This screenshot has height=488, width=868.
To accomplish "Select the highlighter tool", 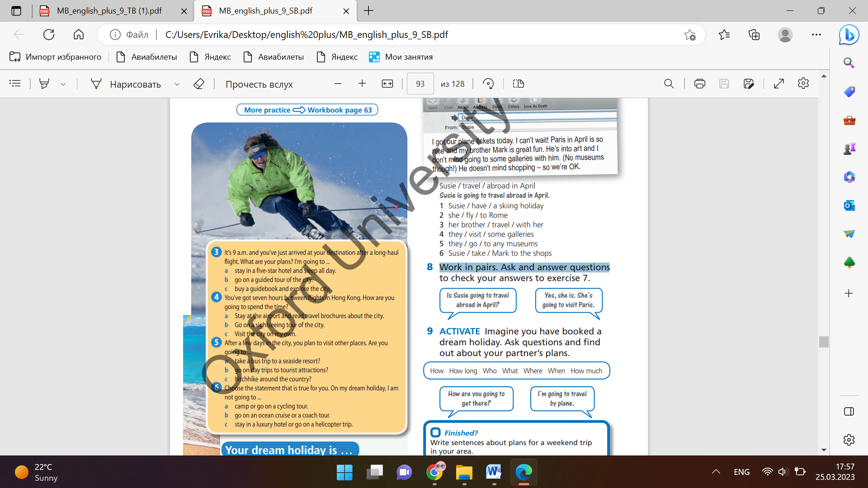I will tap(44, 84).
